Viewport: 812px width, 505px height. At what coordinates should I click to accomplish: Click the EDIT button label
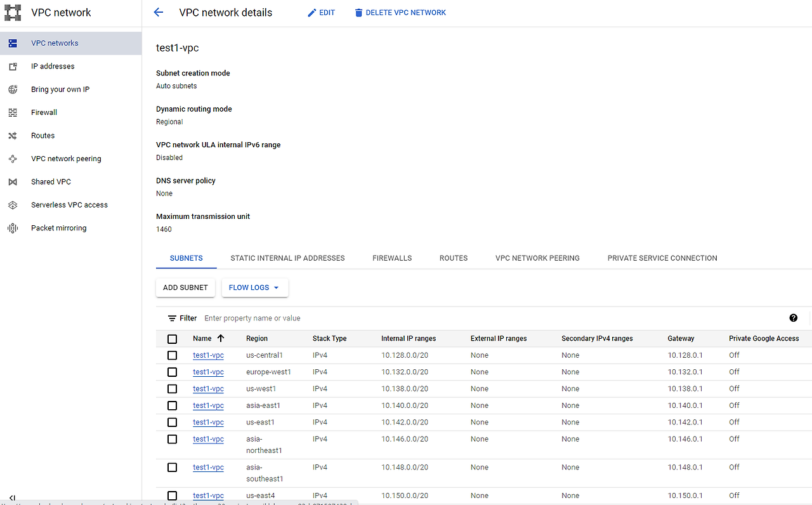pyautogui.click(x=327, y=13)
